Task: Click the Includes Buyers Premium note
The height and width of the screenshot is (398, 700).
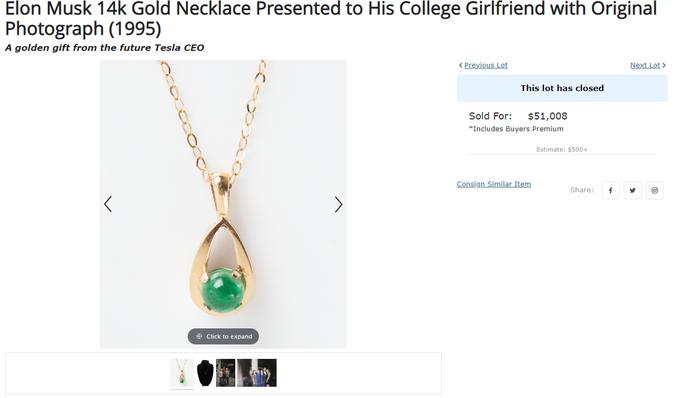Action: (516, 129)
